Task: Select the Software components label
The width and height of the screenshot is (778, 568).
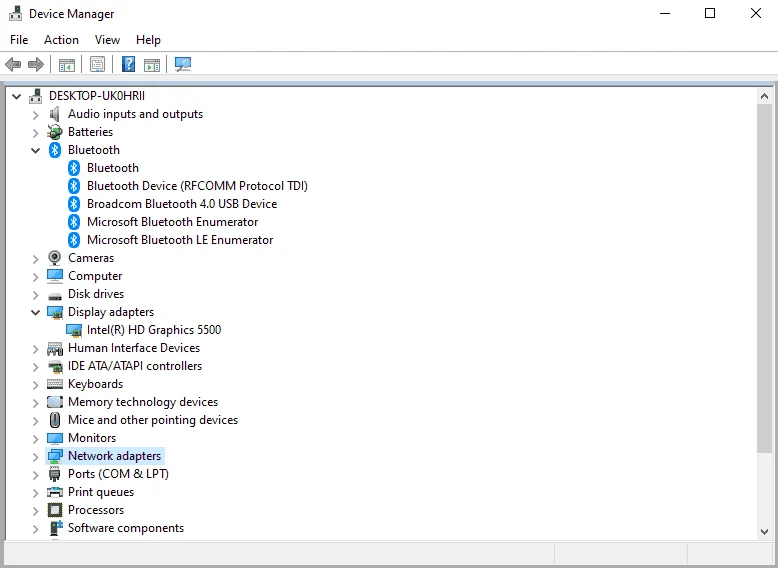Action: [x=126, y=528]
